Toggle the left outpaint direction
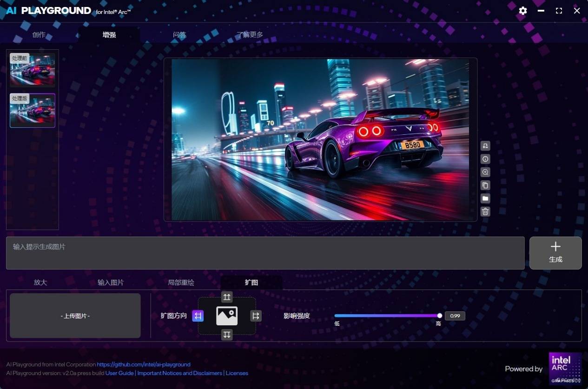The image size is (588, 389). click(x=198, y=316)
